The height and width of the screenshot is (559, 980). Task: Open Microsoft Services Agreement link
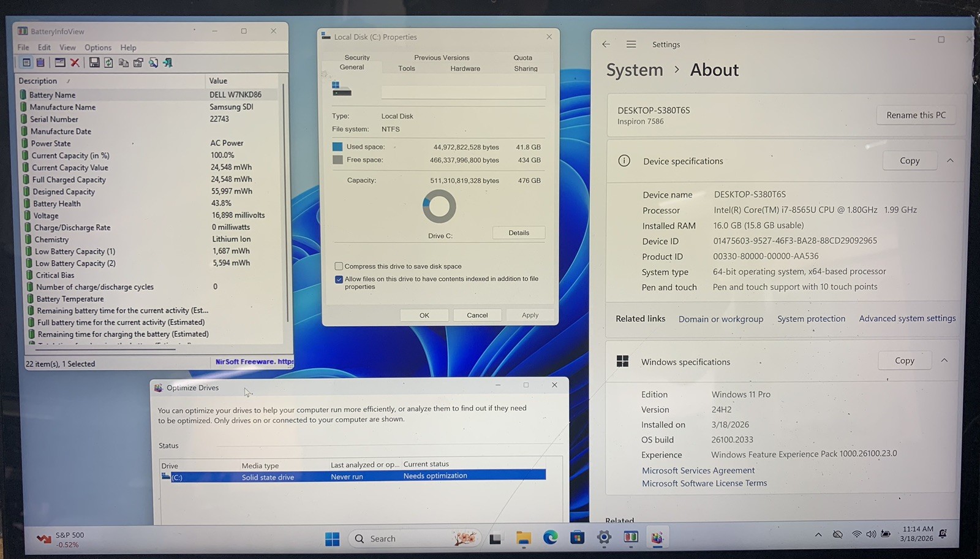tap(698, 470)
